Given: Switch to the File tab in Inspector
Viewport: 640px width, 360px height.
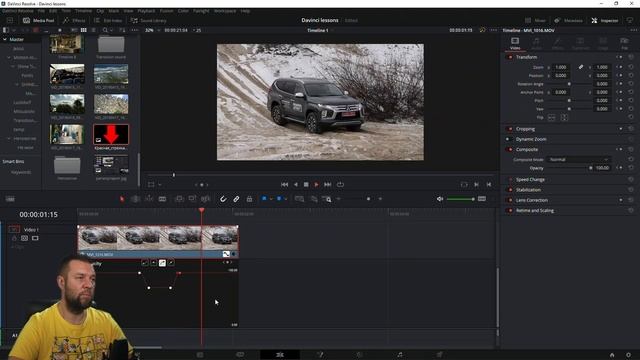Looking at the screenshot, I should [x=624, y=43].
